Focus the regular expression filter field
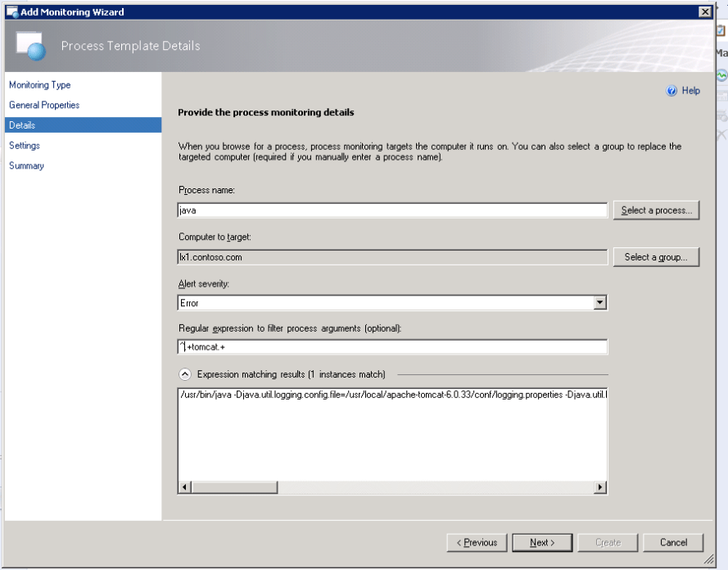Viewport: 728px width, 570px height. click(x=393, y=347)
